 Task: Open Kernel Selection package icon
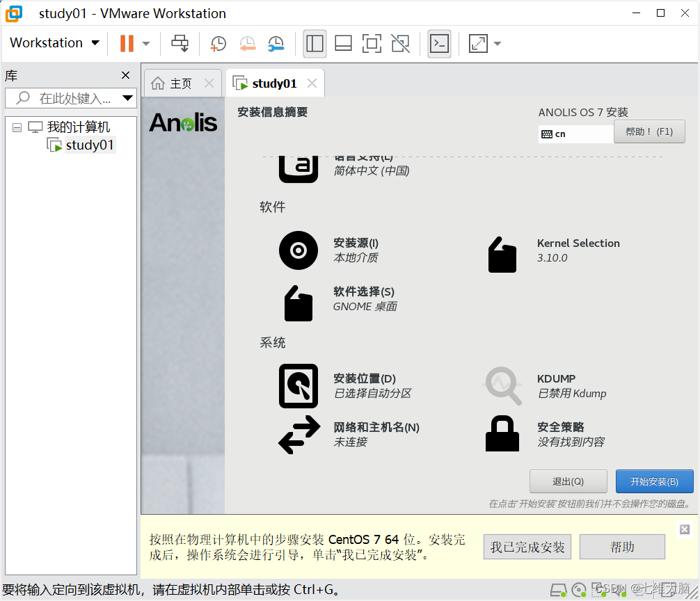502,255
